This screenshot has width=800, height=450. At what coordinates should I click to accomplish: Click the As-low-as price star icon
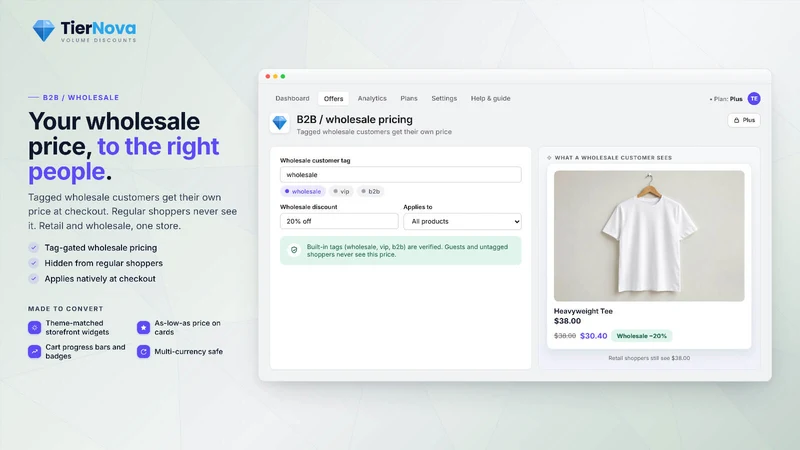tap(143, 328)
